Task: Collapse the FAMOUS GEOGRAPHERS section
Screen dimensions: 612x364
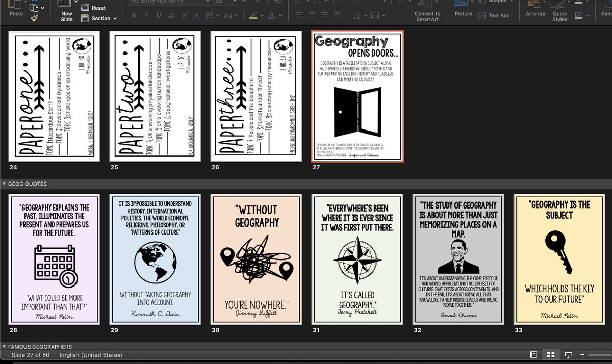Action: (x=4, y=347)
